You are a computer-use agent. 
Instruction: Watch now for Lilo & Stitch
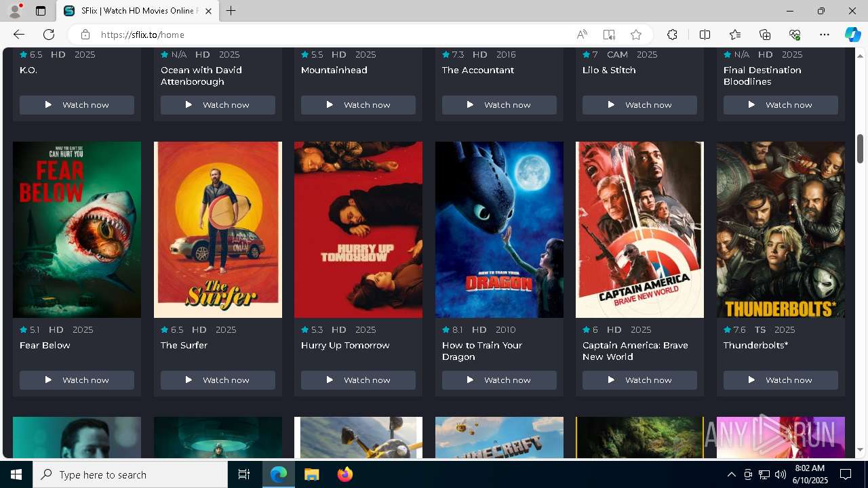(639, 104)
